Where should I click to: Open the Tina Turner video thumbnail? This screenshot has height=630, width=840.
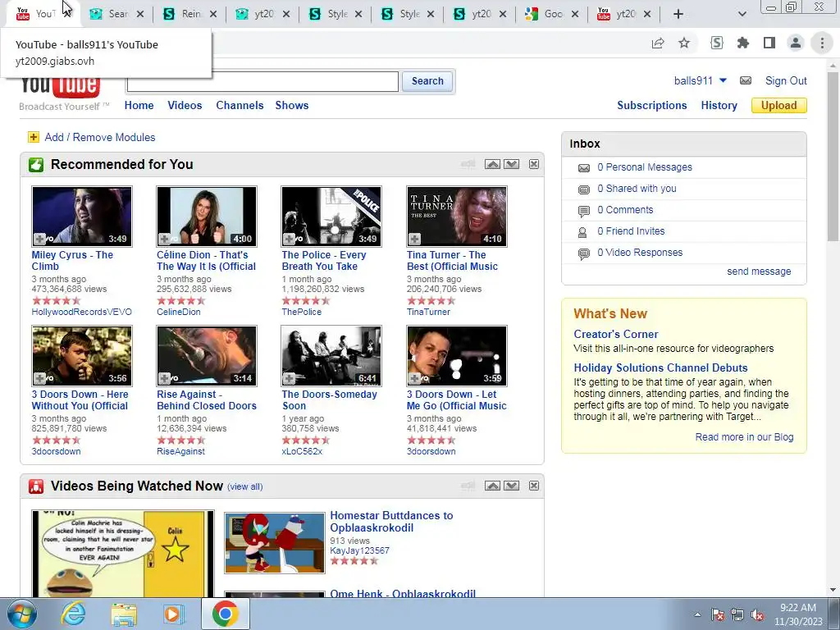click(456, 217)
